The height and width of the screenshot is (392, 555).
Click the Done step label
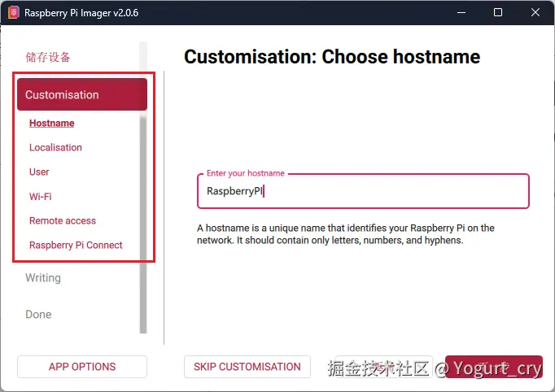pos(38,314)
